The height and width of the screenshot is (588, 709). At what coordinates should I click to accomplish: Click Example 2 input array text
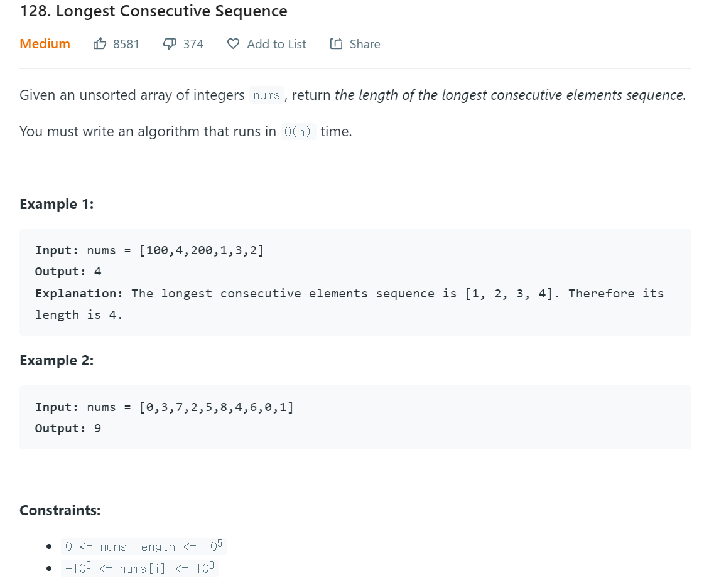click(216, 407)
